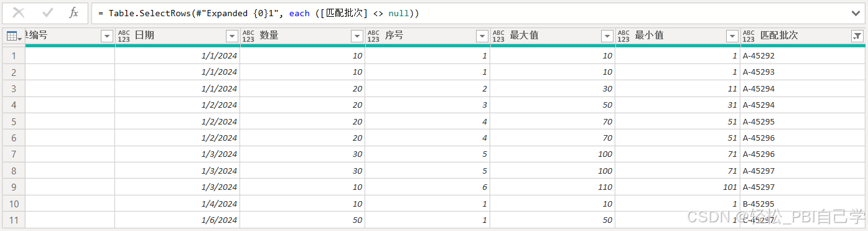
Task: Open filter dropdown for 数量 column
Action: click(357, 37)
